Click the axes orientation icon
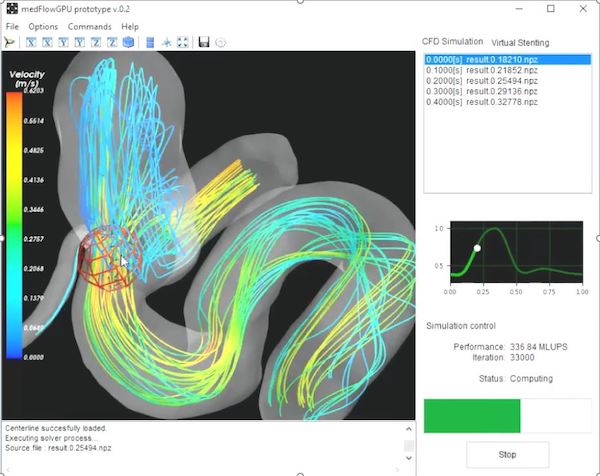Image resolution: width=600 pixels, height=476 pixels. tap(166, 42)
